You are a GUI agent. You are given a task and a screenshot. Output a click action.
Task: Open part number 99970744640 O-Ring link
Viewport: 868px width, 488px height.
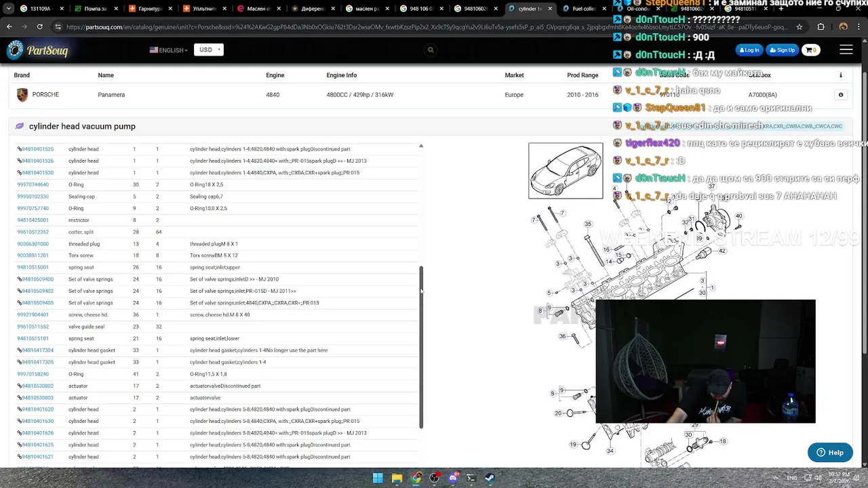click(33, 184)
